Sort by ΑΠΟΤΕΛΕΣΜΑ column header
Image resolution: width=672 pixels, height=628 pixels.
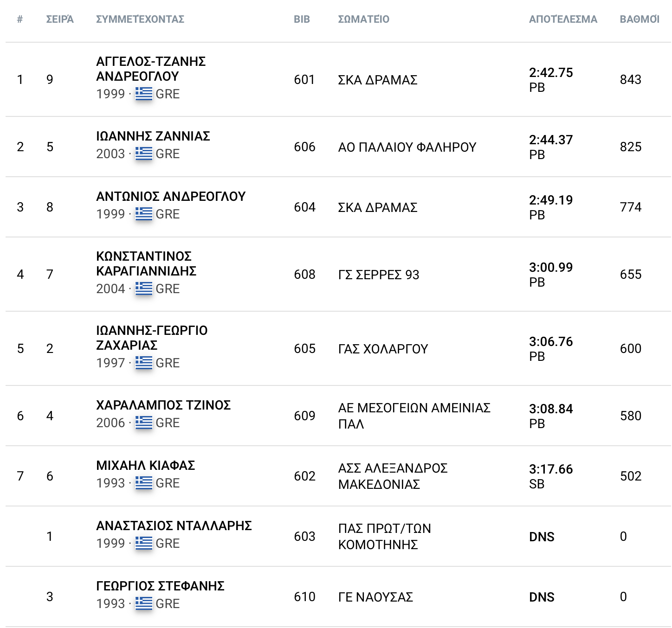[563, 19]
